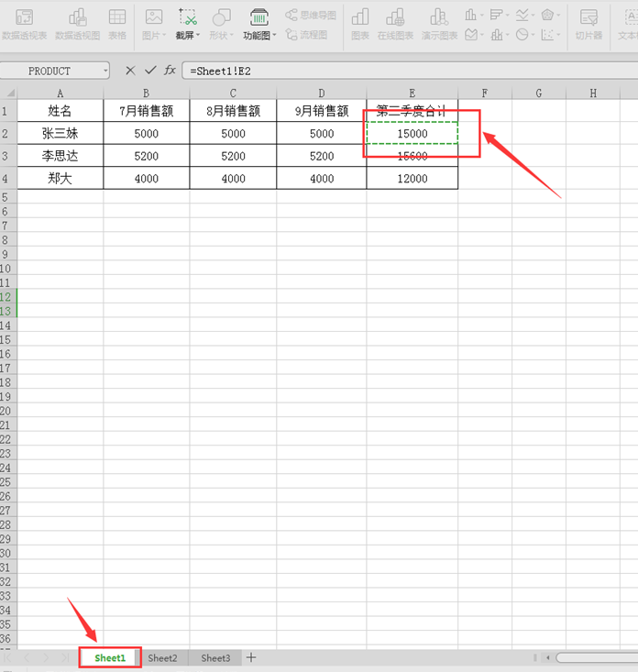638x672 pixels.
Task: Select 4000 in the 9月销售额 column
Action: click(322, 178)
